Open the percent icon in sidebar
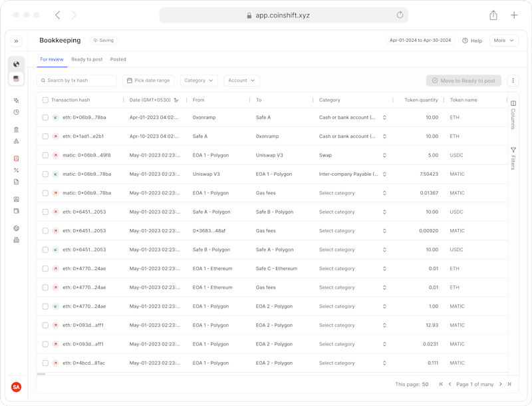532x406 pixels. point(16,170)
